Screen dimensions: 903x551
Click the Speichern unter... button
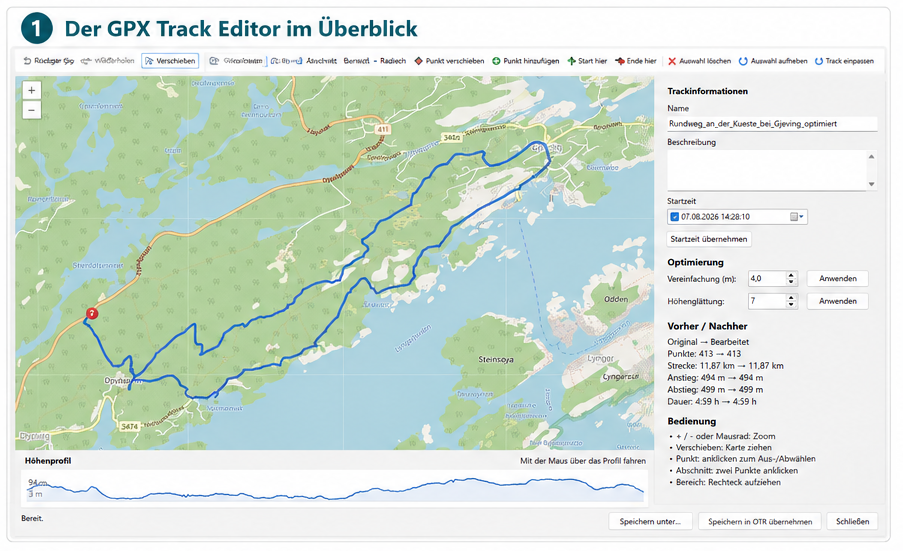[650, 522]
